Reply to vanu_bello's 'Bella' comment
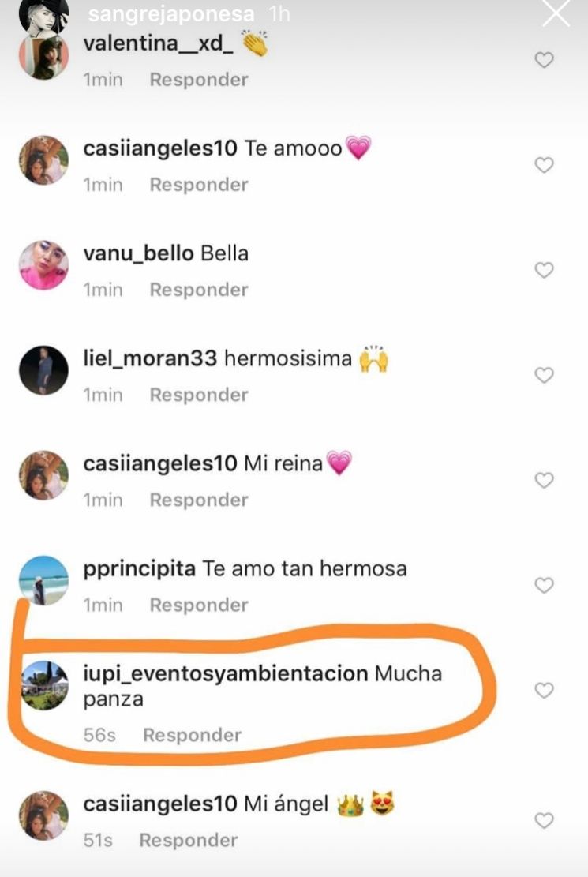Viewport: 588px width, 877px height. [199, 290]
